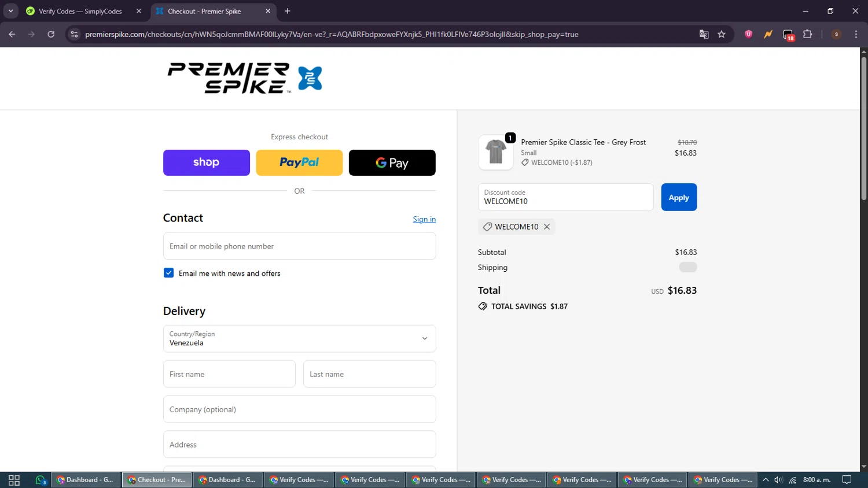
Task: Switch to Verify Codes — SimplyCodes tab
Action: pyautogui.click(x=79, y=11)
